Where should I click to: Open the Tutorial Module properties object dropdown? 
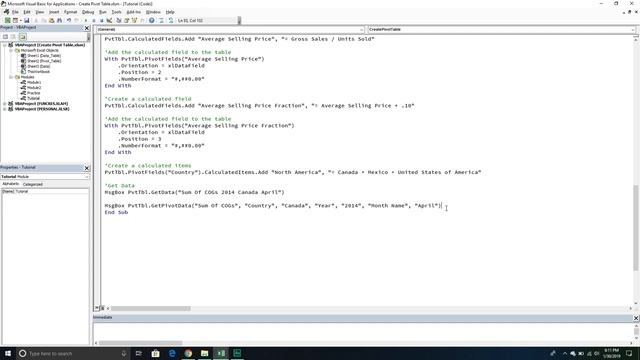[87, 177]
